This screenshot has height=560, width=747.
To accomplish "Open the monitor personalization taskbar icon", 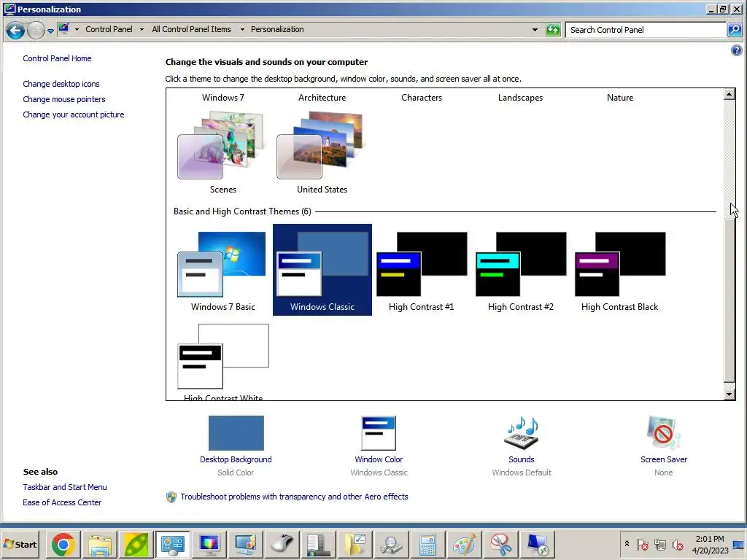I will pos(246,544).
